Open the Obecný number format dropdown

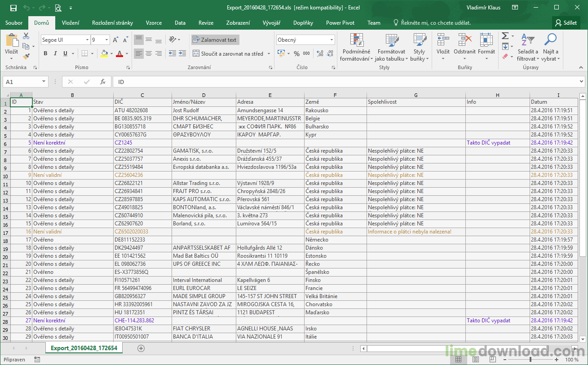332,40
